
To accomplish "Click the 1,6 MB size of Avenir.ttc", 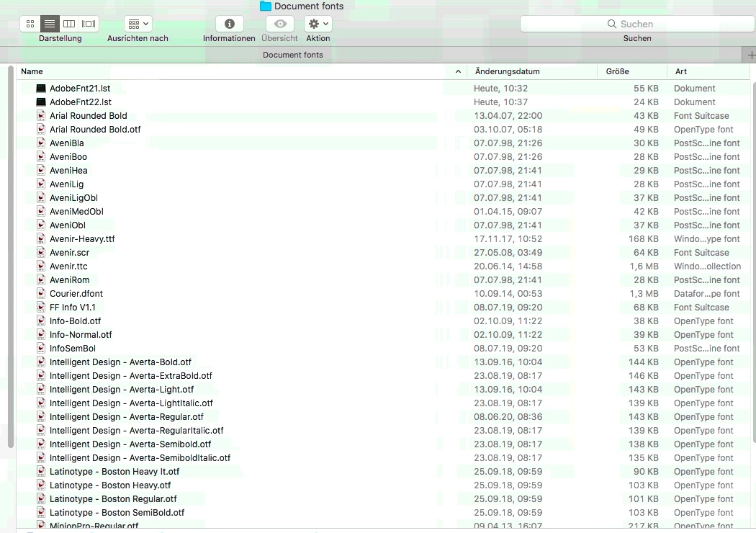I will click(x=644, y=266).
